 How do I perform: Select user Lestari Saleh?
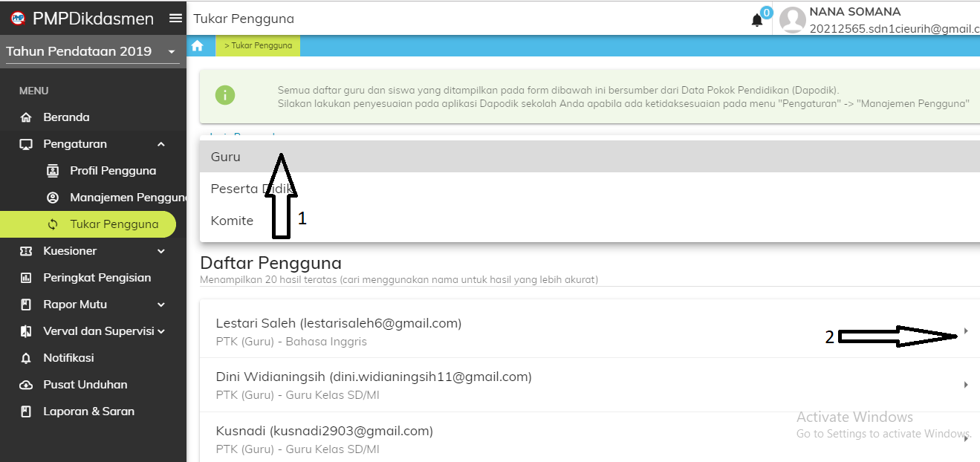click(590, 331)
